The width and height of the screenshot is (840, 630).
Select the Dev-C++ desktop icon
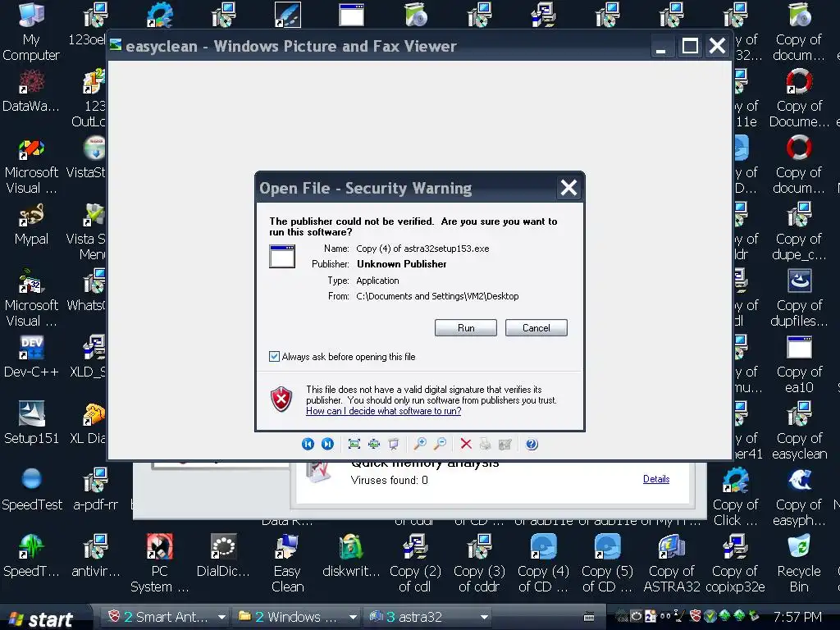point(31,357)
